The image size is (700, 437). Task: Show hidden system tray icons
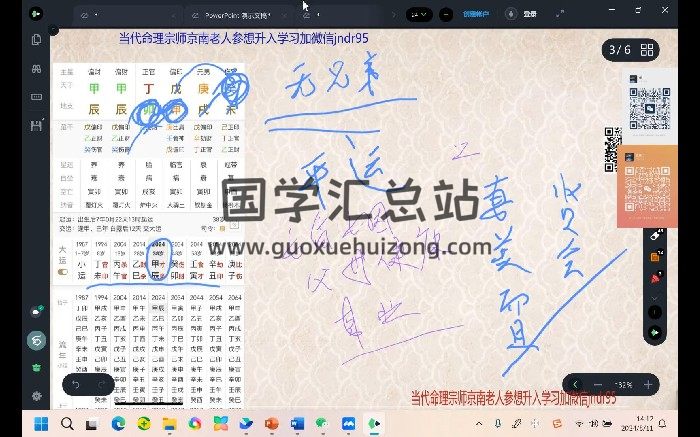479,424
